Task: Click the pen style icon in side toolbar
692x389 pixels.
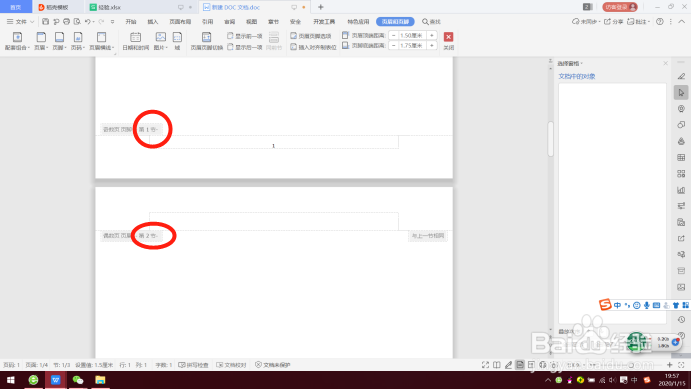Action: click(681, 76)
